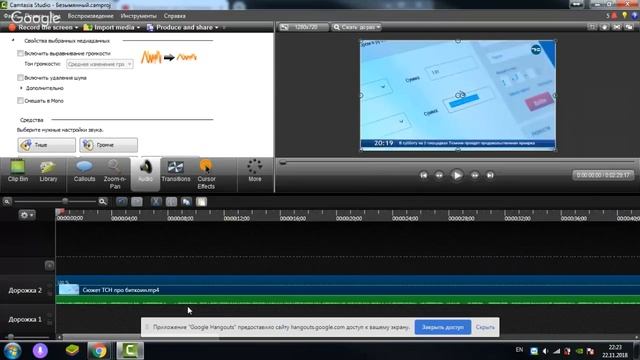This screenshot has width=640, height=360.
Task: Click the editing dimensions 1280x720 button
Action: [x=303, y=27]
